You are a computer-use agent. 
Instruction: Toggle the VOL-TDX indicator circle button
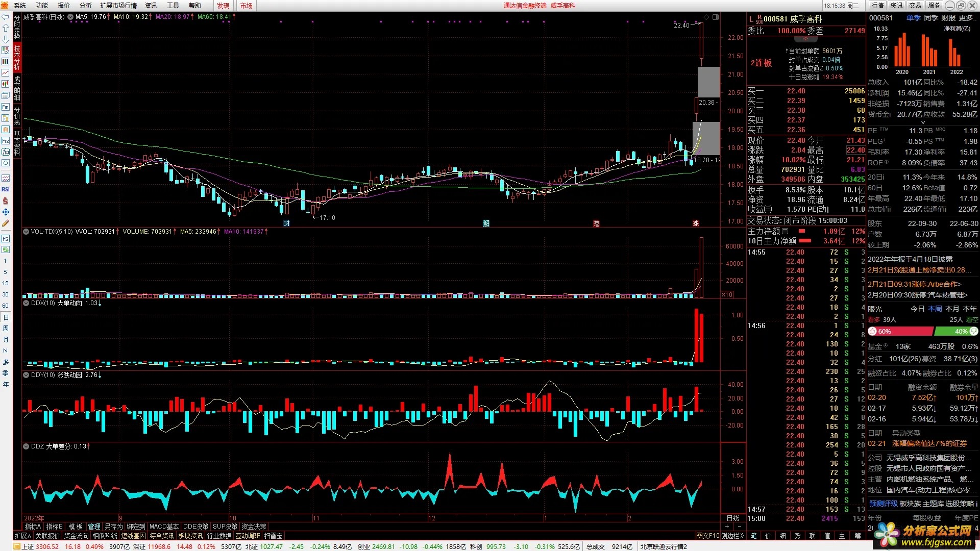26,231
